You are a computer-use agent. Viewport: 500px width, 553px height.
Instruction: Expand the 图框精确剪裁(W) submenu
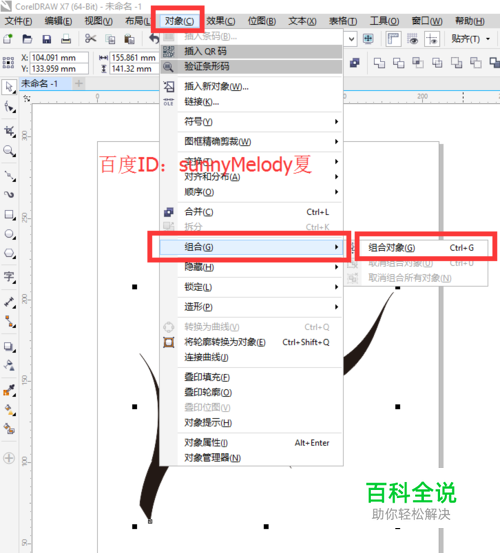(x=252, y=141)
